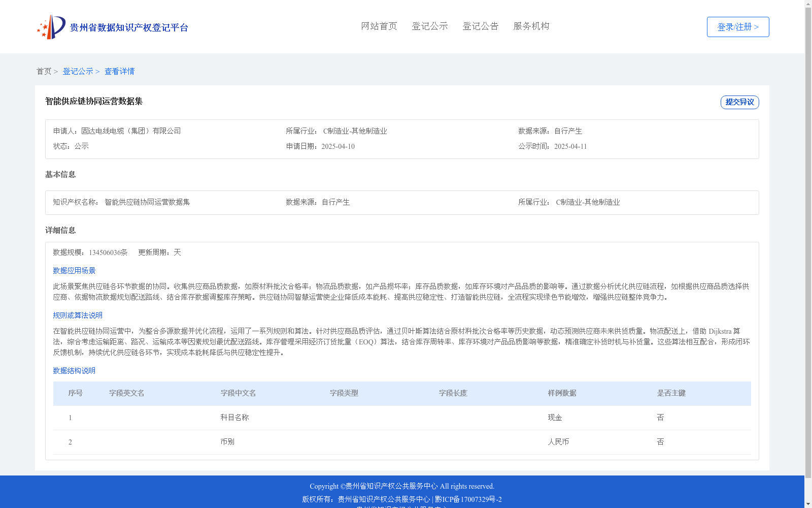Click sample data cell 人民币
Screen dimensions: 812x508
tap(559, 442)
